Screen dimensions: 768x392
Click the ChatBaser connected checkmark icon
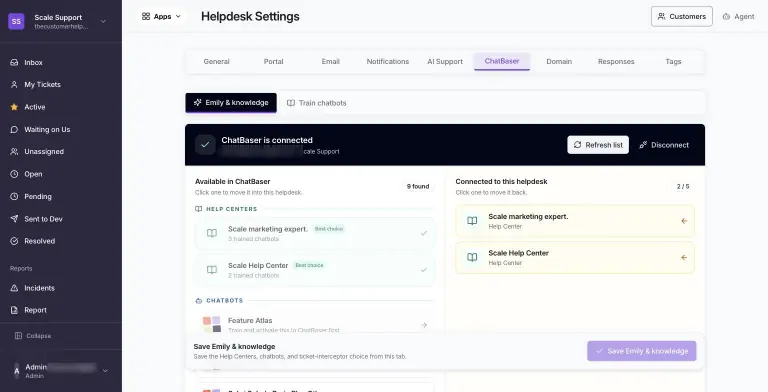[205, 145]
